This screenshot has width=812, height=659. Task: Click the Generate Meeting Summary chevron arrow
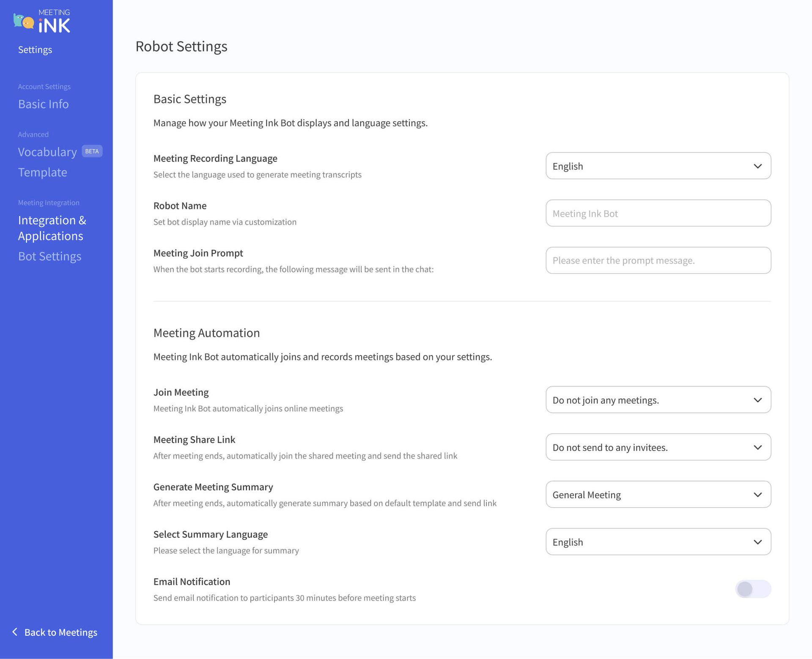tap(757, 495)
